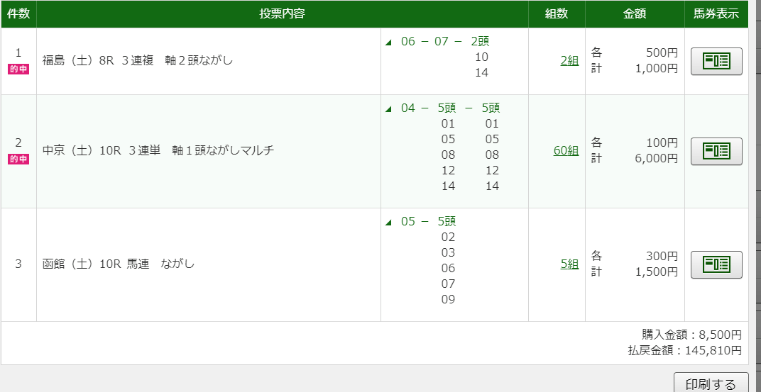This screenshot has height=392, width=761.
Task: Open the 5組 combinations link
Action: pyautogui.click(x=569, y=264)
